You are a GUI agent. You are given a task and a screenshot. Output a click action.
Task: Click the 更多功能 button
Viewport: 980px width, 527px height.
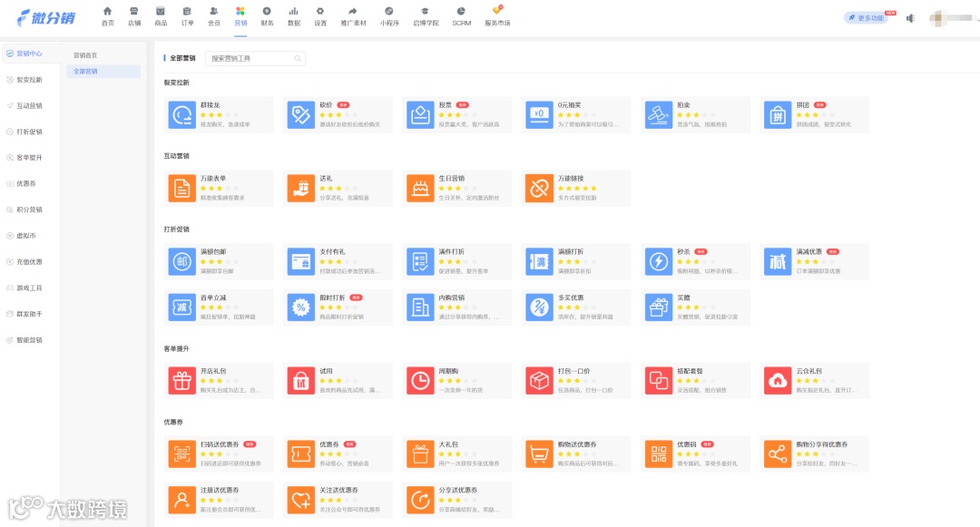867,18
